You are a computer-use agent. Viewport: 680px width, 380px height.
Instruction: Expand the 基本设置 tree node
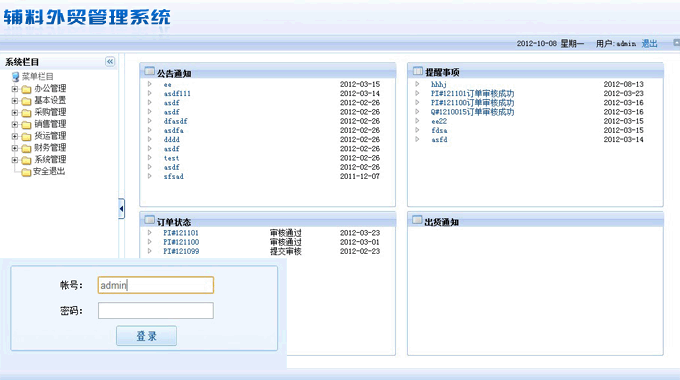pyautogui.click(x=15, y=101)
